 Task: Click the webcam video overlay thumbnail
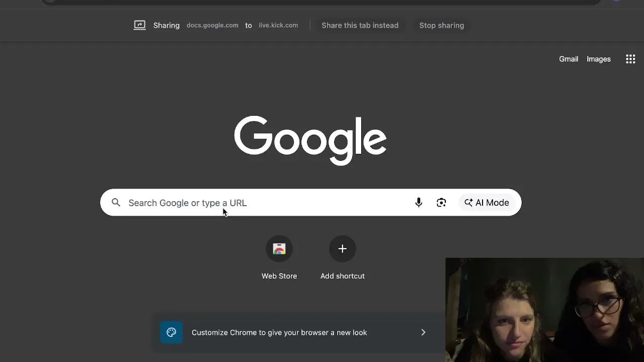(544, 310)
